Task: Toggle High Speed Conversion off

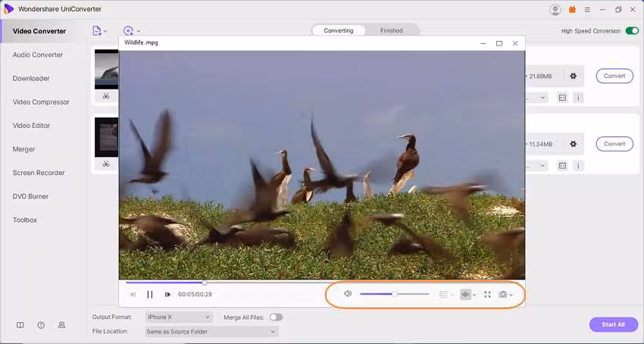Action: [632, 31]
